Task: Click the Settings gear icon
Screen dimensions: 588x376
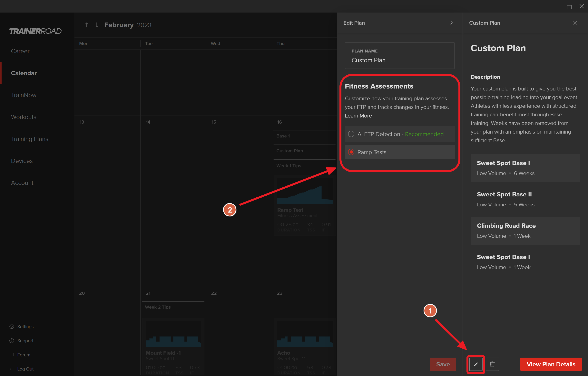Action: point(12,326)
